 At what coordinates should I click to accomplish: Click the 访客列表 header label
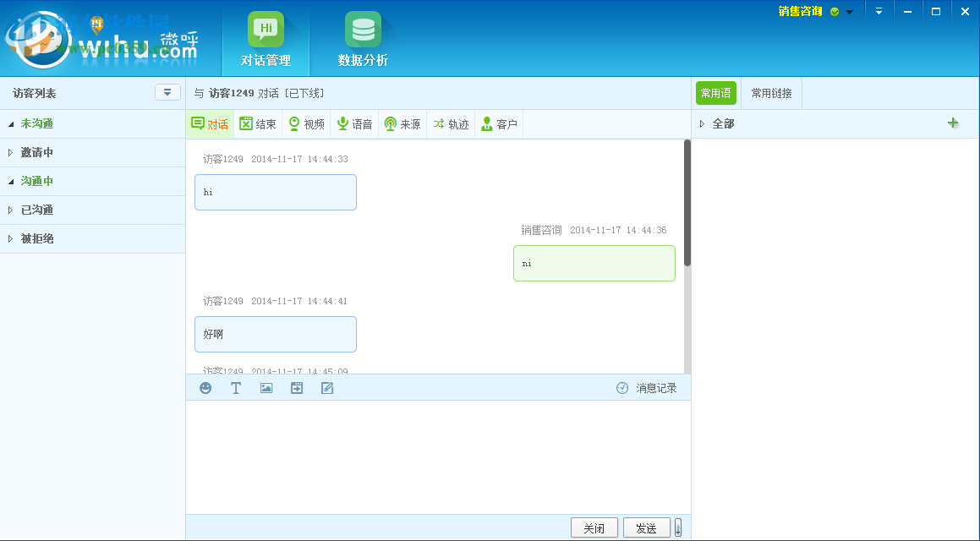[35, 93]
